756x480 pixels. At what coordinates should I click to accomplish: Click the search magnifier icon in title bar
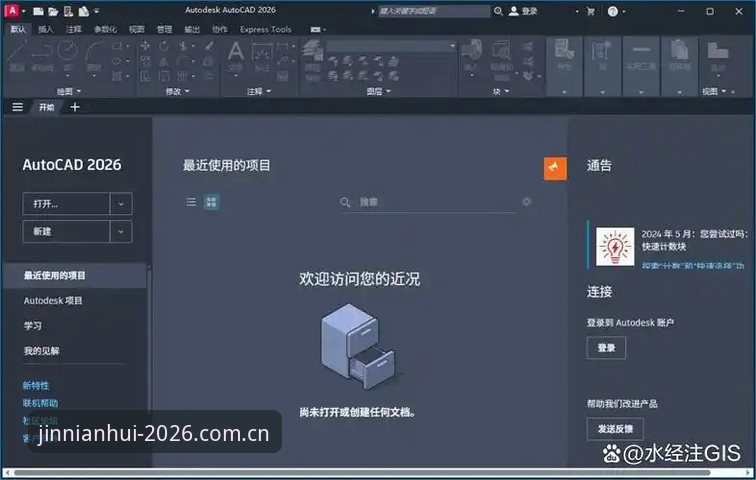pos(498,11)
